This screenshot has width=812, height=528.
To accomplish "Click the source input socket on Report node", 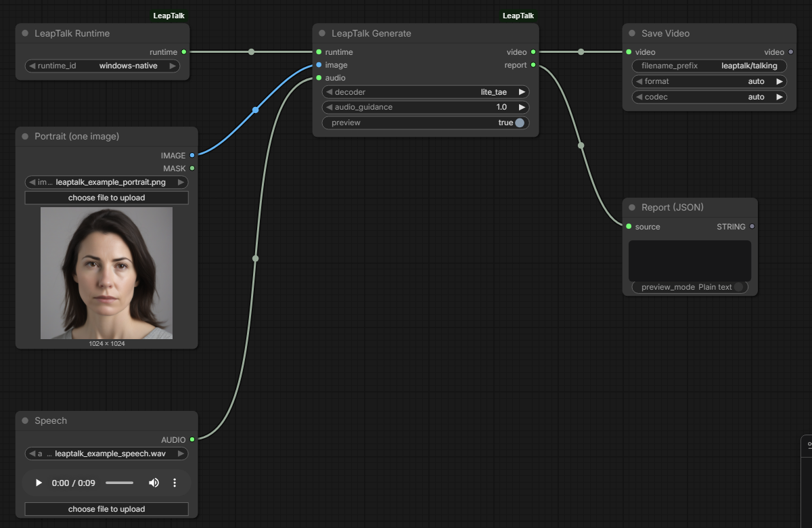I will (x=629, y=226).
